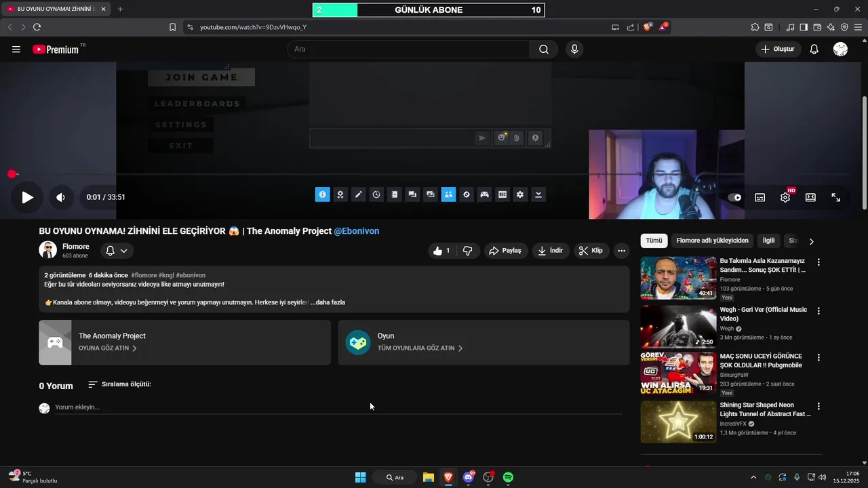This screenshot has height=488, width=868.
Task: Toggle subtitles/captions button in player
Action: point(760,197)
